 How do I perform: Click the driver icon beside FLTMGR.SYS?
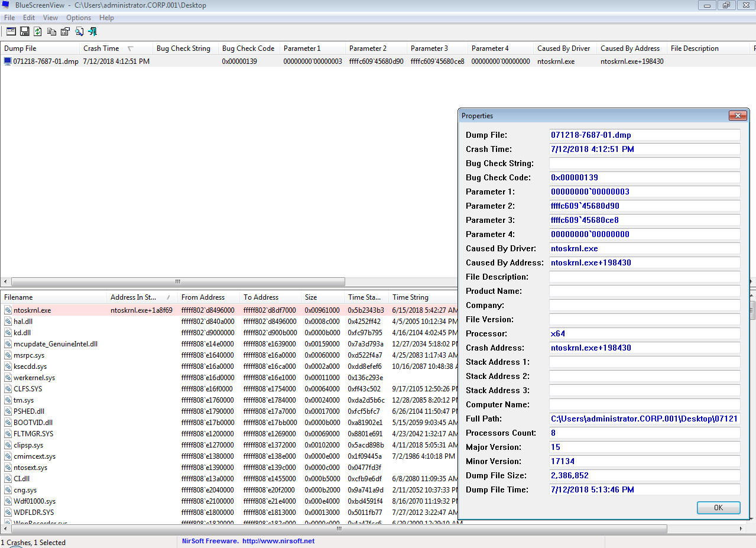coord(8,434)
